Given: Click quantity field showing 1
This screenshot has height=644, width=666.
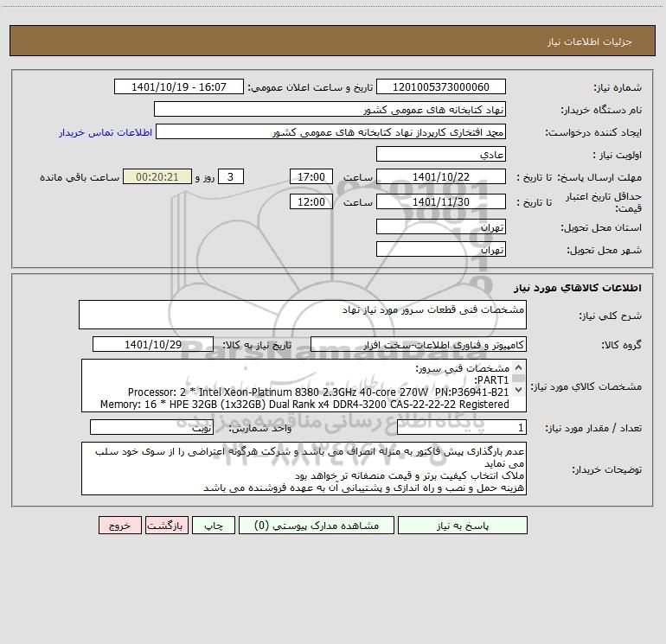Looking at the screenshot, I should tap(462, 427).
